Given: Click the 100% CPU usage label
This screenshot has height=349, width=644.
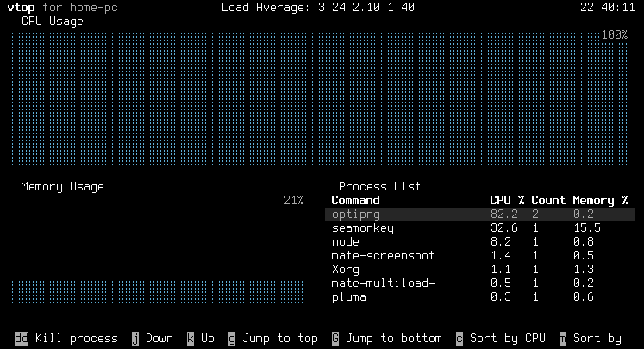Looking at the screenshot, I should coord(615,34).
